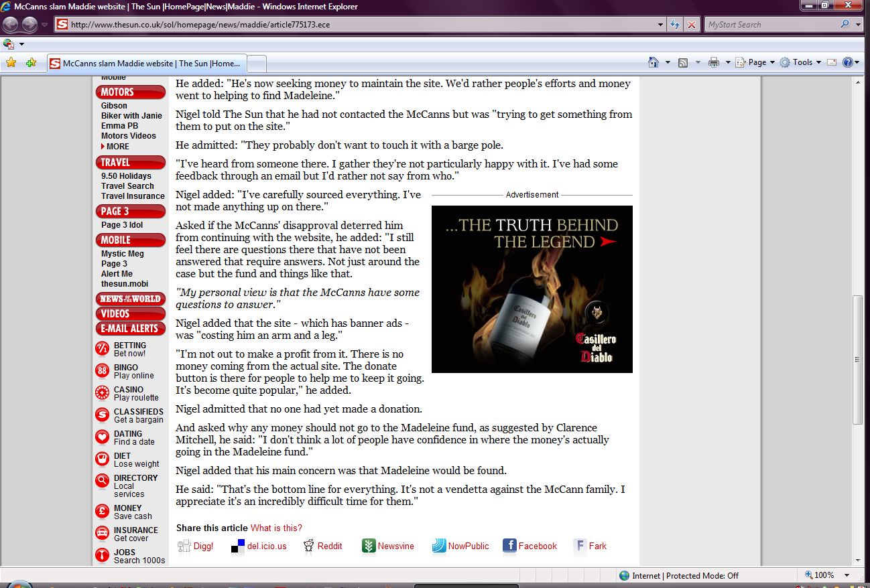This screenshot has height=588, width=870.
Task: Expand the address bar history dropdown
Action: pyautogui.click(x=661, y=25)
